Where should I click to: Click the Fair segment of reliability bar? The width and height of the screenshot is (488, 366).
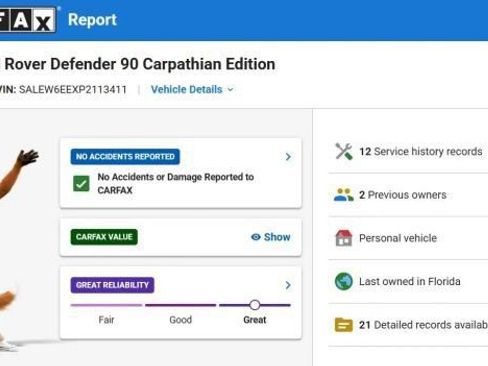coord(106,305)
